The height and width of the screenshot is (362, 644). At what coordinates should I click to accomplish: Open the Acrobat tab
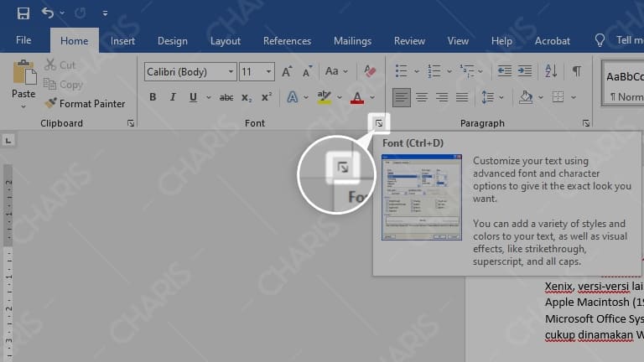pos(552,40)
